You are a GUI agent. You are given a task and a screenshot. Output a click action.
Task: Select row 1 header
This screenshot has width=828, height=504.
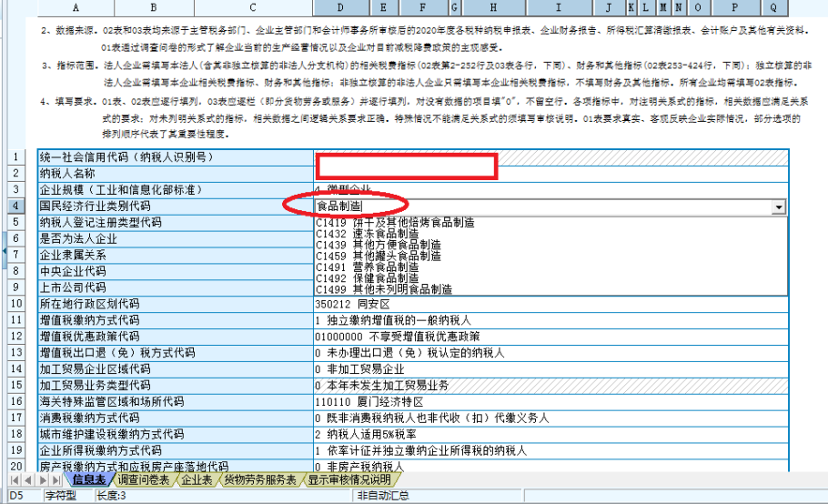coord(15,157)
